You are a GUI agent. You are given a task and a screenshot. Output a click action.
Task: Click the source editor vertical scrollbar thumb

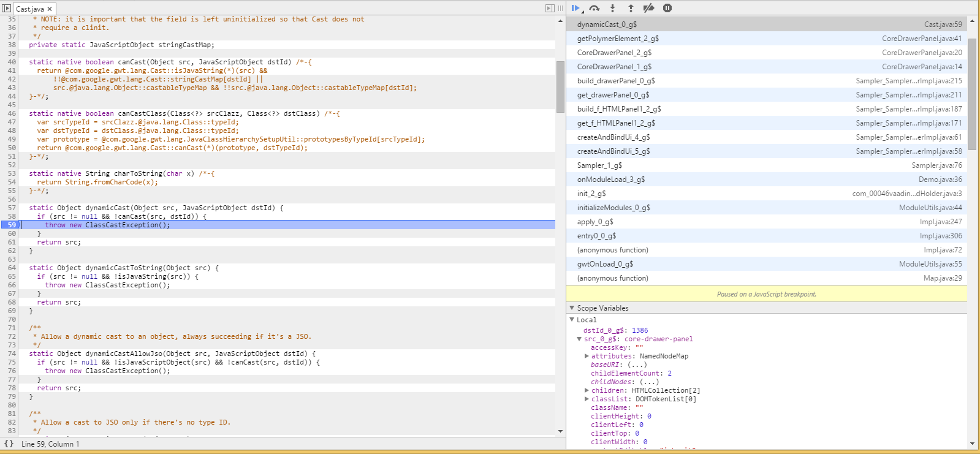[560, 86]
